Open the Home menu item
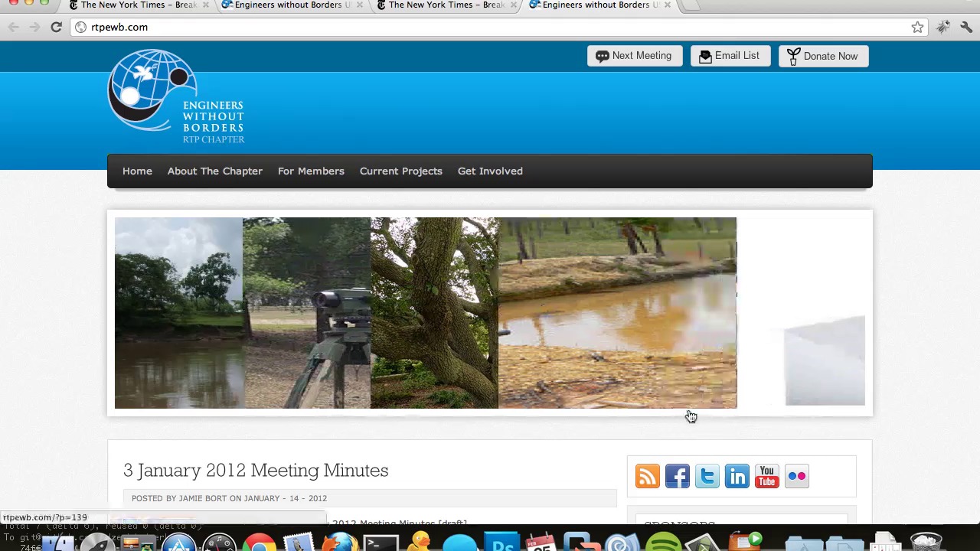This screenshot has width=980, height=551. coord(137,171)
